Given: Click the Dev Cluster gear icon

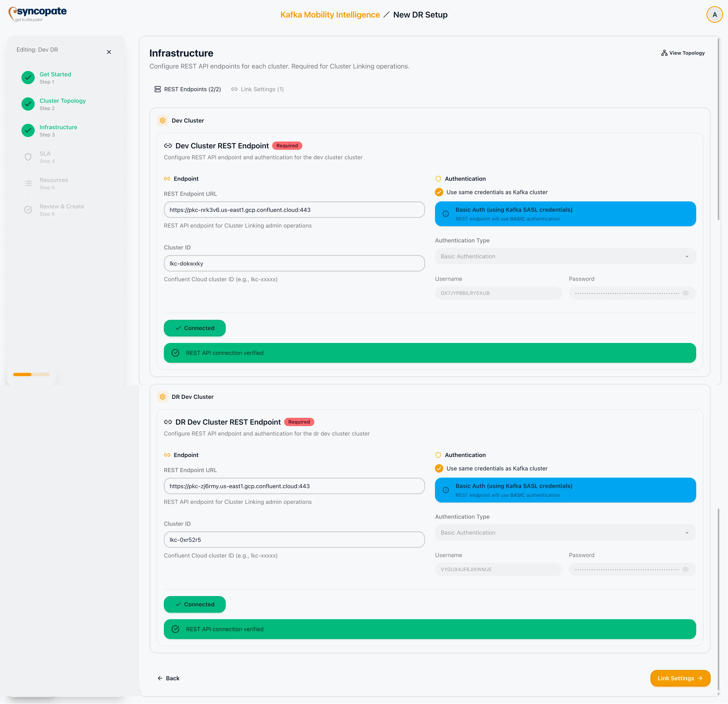Looking at the screenshot, I should point(162,121).
